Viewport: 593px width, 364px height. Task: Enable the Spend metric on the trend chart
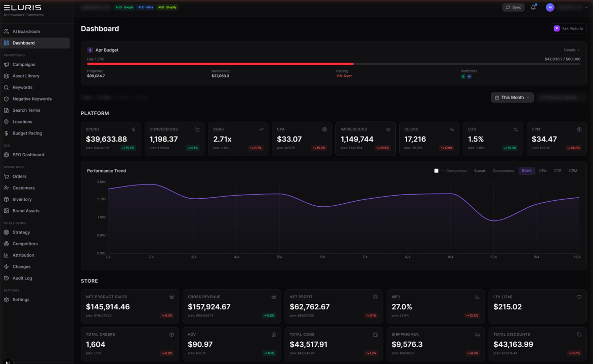click(479, 170)
